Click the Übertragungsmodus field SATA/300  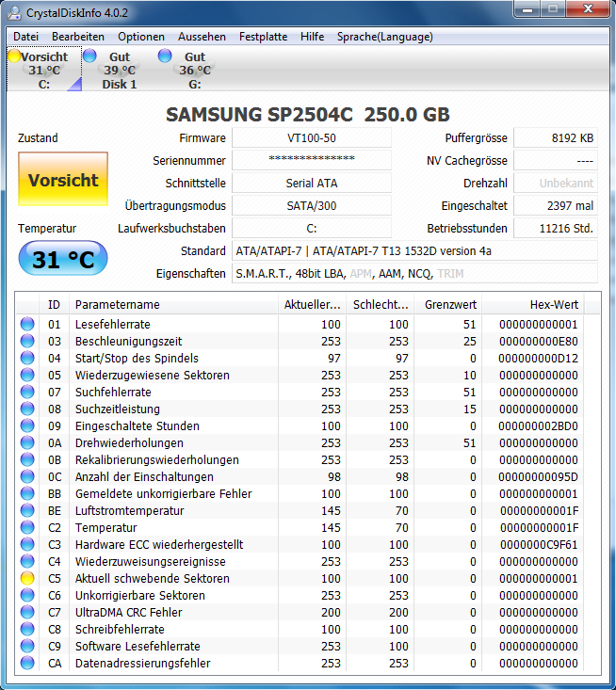(312, 205)
